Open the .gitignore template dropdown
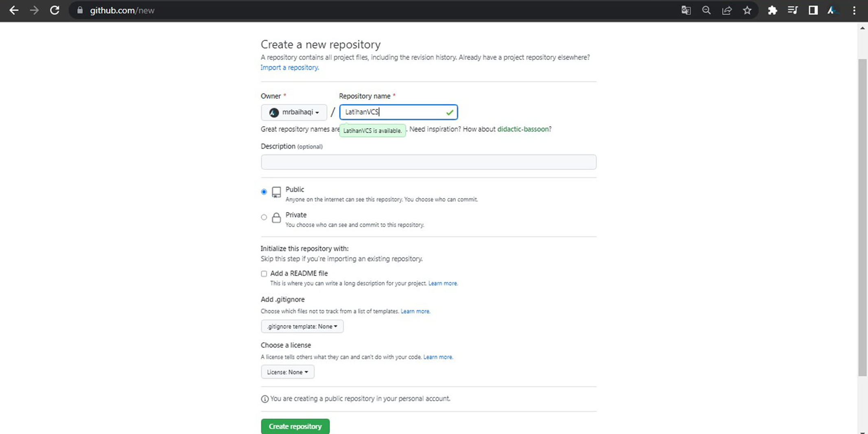Viewport: 868px width, 434px height. [302, 326]
